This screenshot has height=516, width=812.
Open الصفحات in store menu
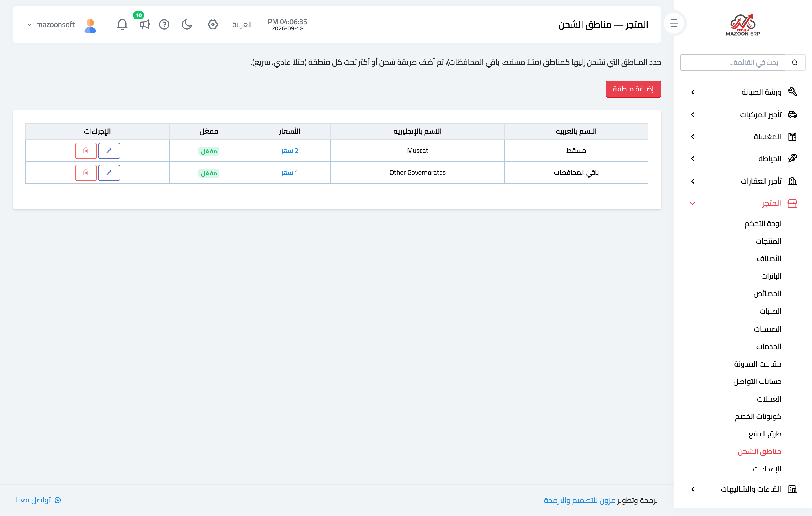click(x=768, y=329)
